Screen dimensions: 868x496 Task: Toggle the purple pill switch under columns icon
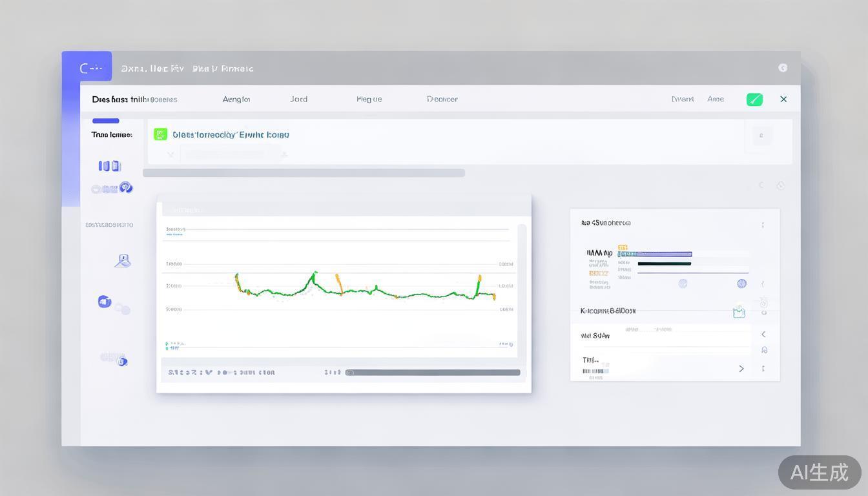112,188
